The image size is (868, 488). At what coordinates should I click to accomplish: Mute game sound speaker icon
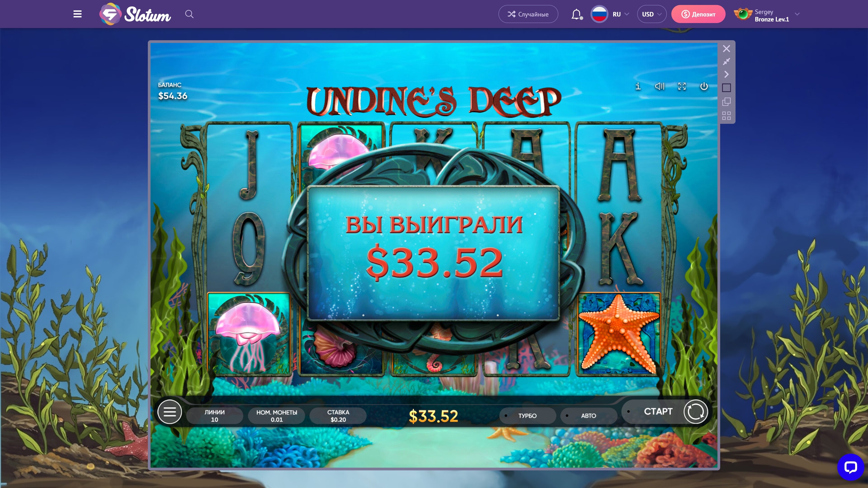point(659,87)
